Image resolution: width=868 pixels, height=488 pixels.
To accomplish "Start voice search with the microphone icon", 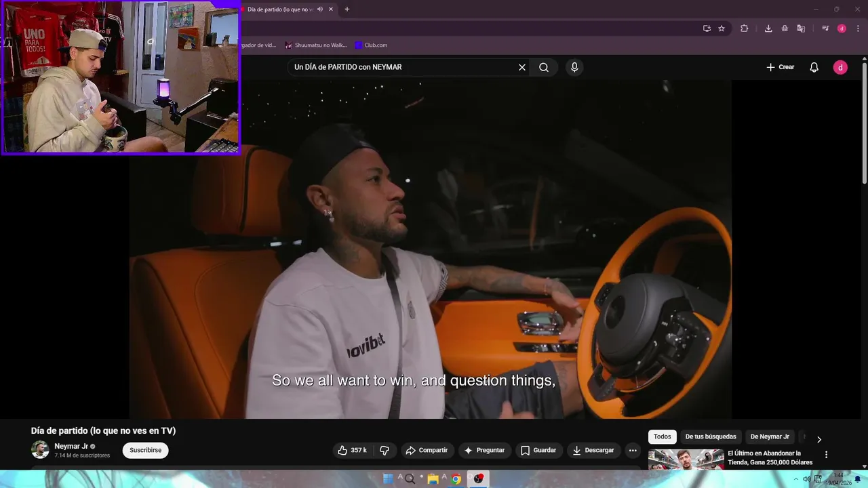I will click(x=574, y=67).
